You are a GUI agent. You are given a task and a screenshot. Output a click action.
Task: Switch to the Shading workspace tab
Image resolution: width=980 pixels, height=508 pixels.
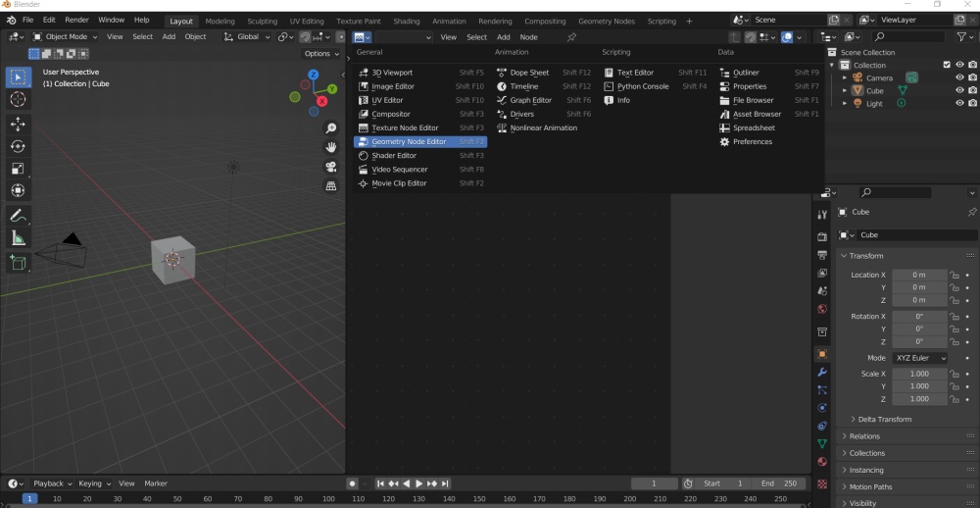[407, 22]
